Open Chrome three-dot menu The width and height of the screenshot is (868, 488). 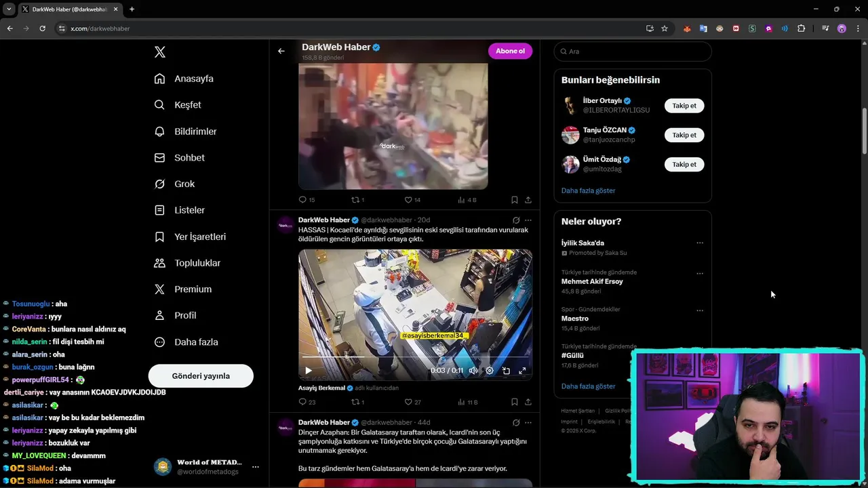click(859, 28)
